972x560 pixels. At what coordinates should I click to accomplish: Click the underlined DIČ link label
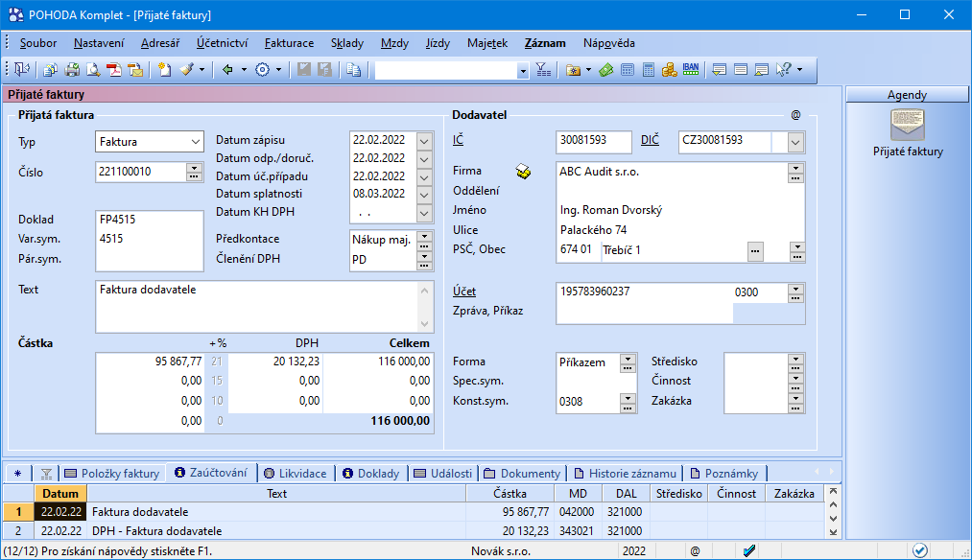(x=650, y=140)
